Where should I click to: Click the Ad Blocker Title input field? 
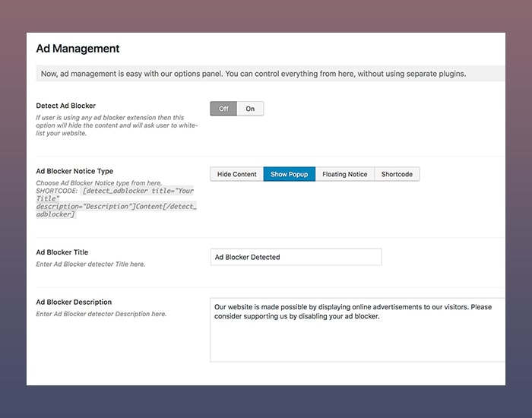[x=296, y=257]
